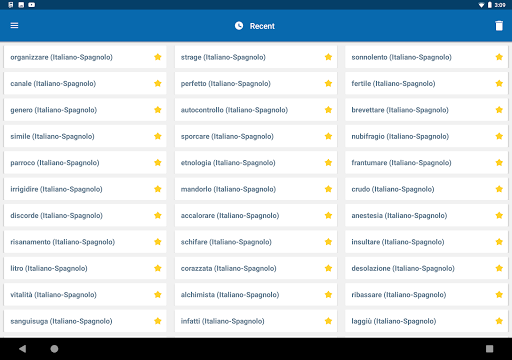Open the word sonnolento (Italiano-Spagnolo)
Viewport: 512px width, 360px height.
pos(426,57)
